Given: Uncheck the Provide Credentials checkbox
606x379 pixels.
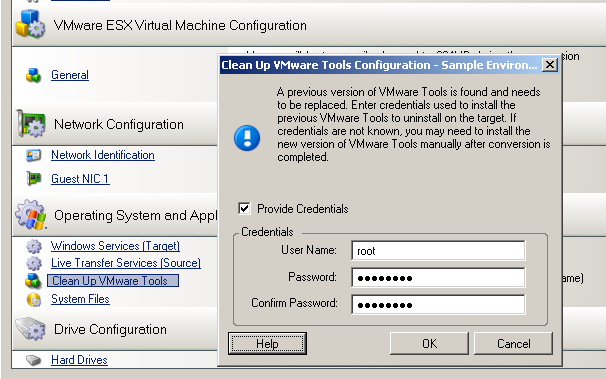Looking at the screenshot, I should pyautogui.click(x=244, y=209).
